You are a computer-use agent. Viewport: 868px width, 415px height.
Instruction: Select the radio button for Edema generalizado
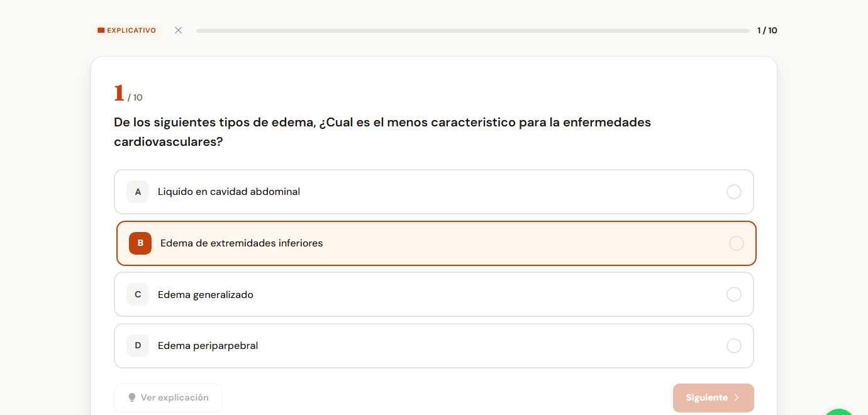[734, 294]
